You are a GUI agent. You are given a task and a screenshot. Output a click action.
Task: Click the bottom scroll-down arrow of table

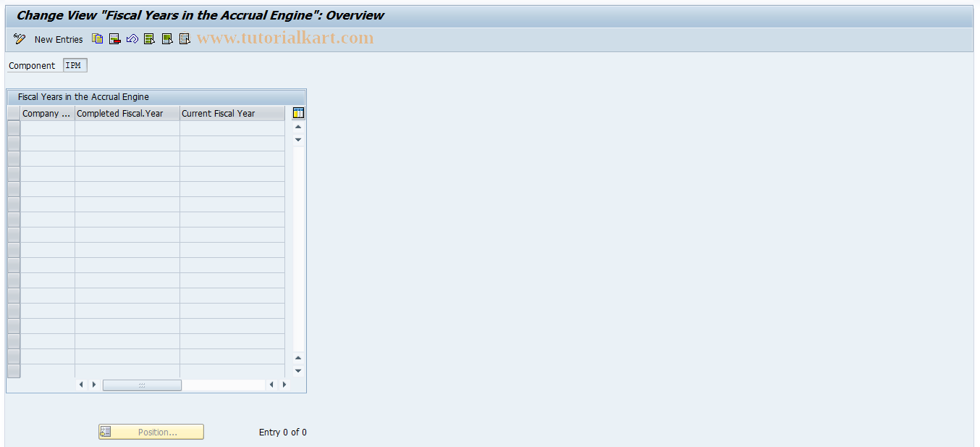tap(298, 371)
